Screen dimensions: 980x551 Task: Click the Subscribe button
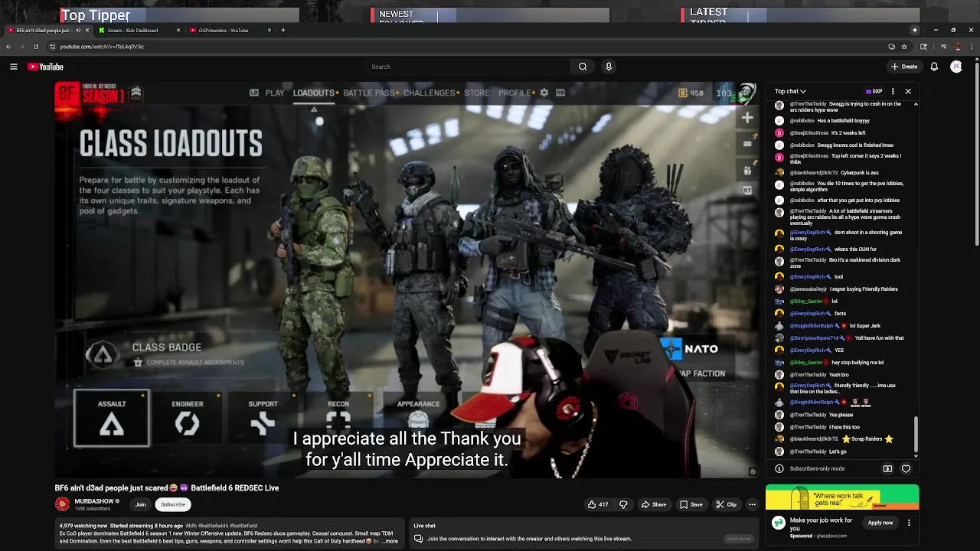(x=173, y=504)
